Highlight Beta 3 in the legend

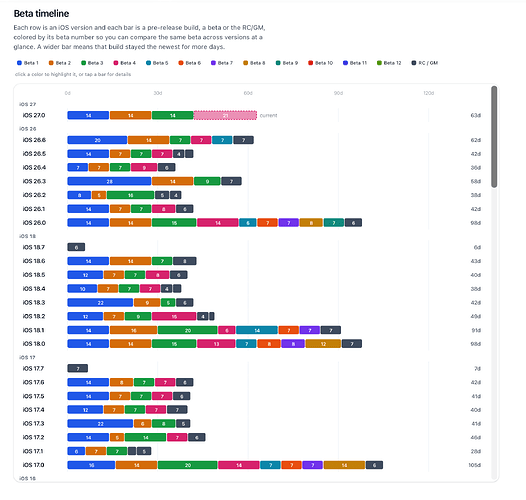(92, 63)
